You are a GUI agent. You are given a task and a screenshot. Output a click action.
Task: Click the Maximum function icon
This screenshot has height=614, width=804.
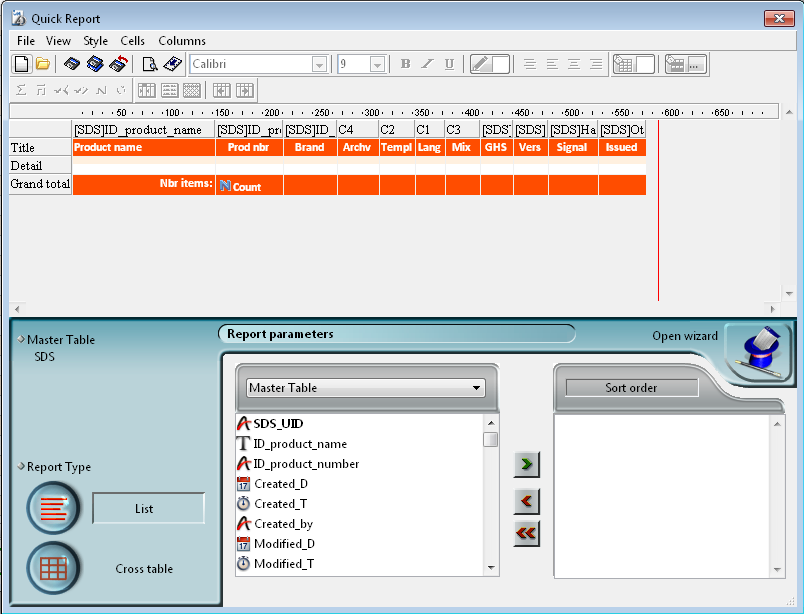click(81, 90)
